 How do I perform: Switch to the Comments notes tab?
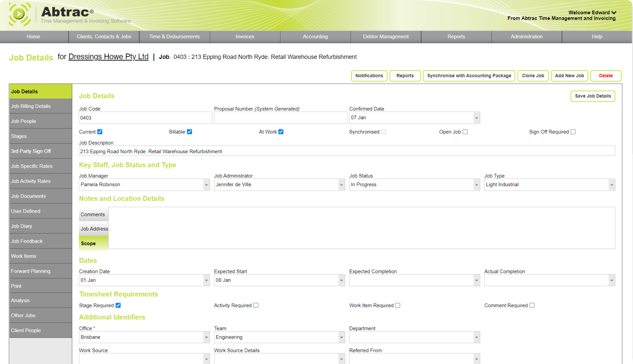click(x=93, y=214)
